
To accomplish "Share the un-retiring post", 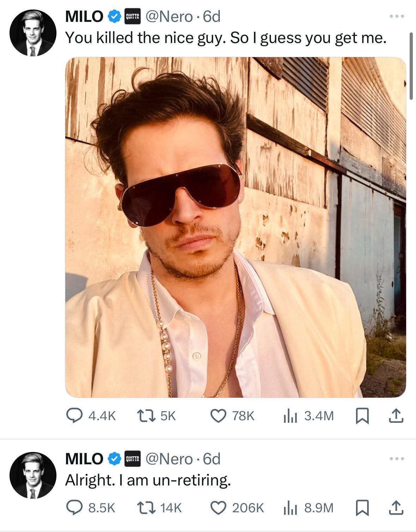I will (397, 508).
